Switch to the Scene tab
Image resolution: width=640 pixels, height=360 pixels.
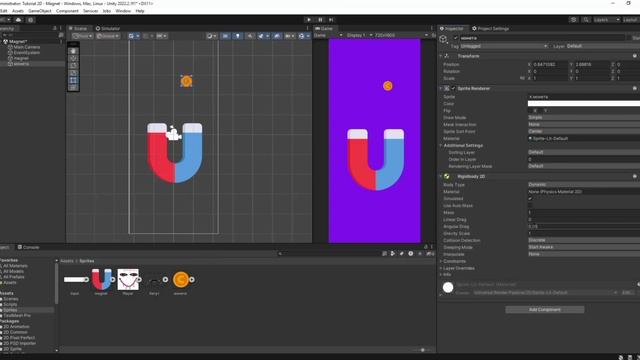78,29
